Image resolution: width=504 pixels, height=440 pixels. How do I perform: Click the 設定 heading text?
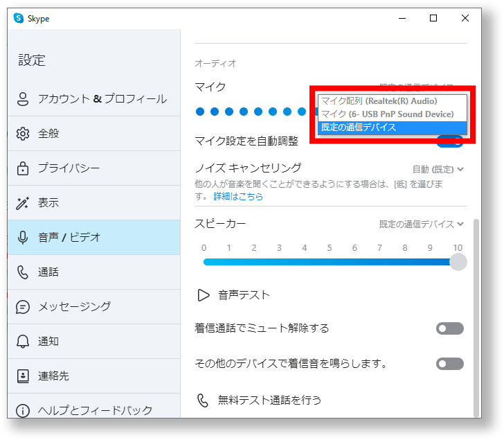click(32, 60)
